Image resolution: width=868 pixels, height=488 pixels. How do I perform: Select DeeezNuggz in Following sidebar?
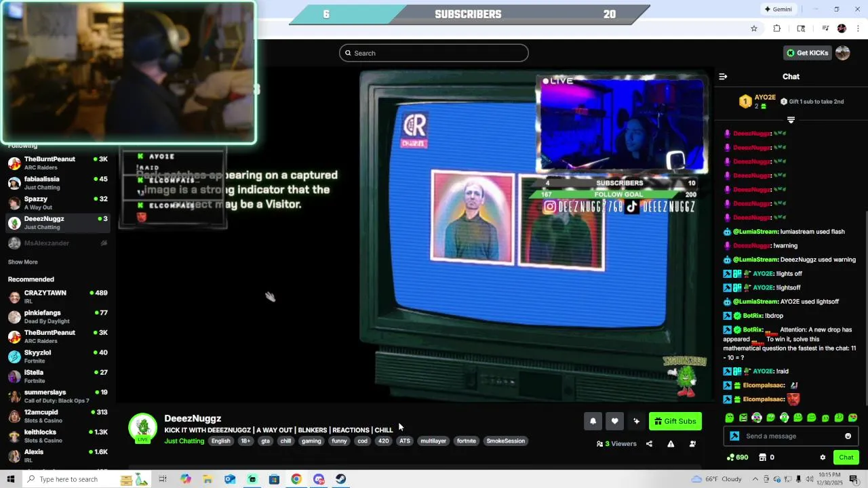coord(58,223)
